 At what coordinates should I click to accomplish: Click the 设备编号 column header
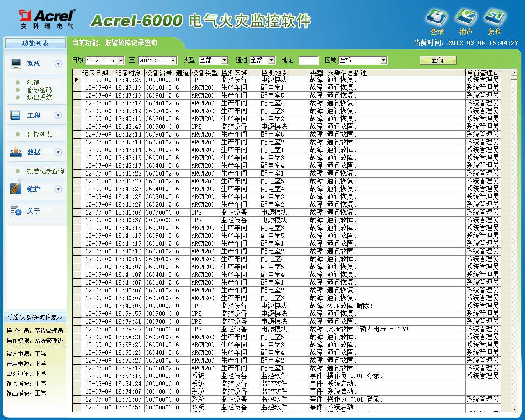coord(160,73)
